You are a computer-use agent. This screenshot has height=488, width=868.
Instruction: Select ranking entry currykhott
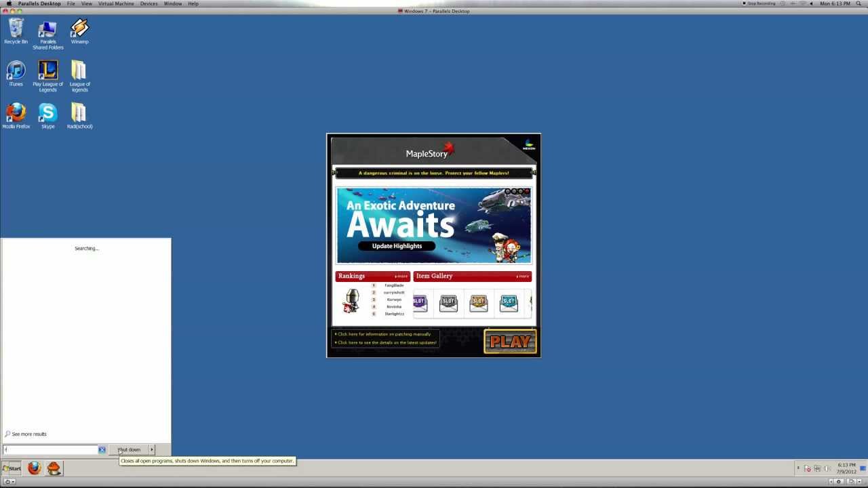tap(394, 292)
